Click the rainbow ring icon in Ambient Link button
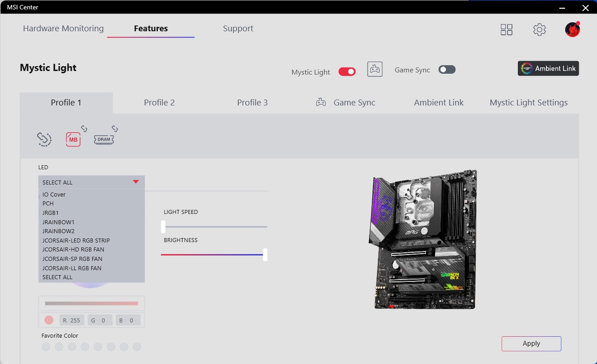 [527, 69]
